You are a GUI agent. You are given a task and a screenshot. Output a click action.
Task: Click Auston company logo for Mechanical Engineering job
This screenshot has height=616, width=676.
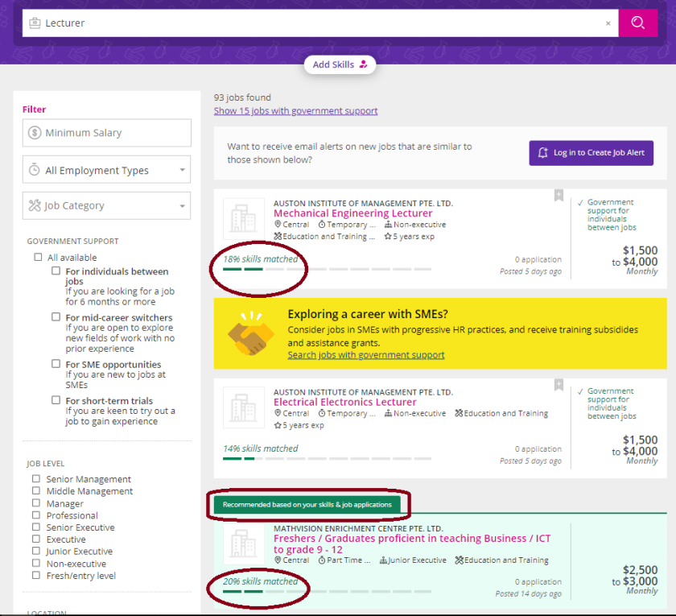(x=243, y=218)
